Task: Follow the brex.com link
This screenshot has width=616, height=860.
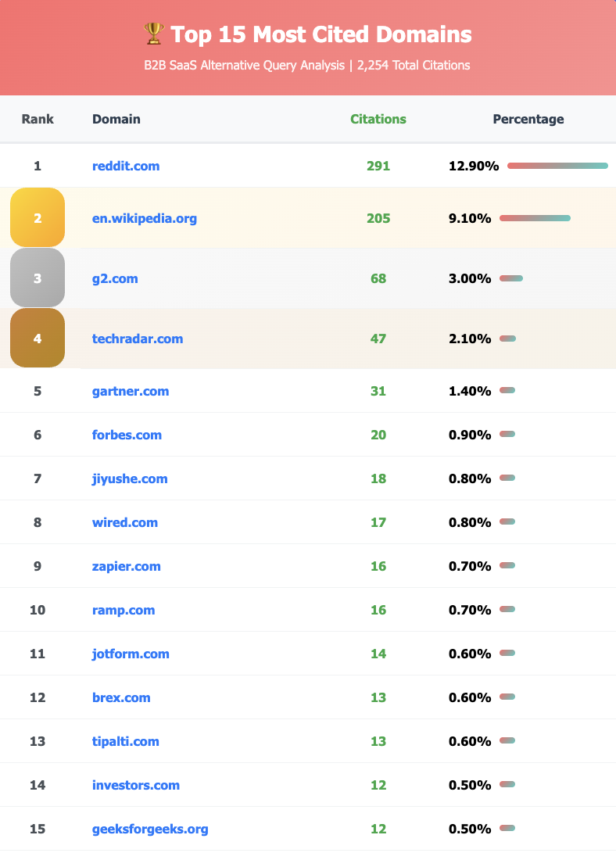Action: [x=121, y=697]
